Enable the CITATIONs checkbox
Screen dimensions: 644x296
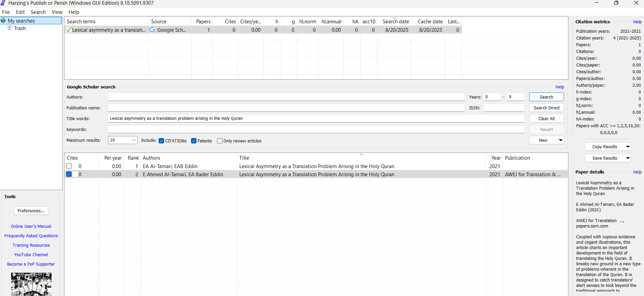pyautogui.click(x=161, y=141)
